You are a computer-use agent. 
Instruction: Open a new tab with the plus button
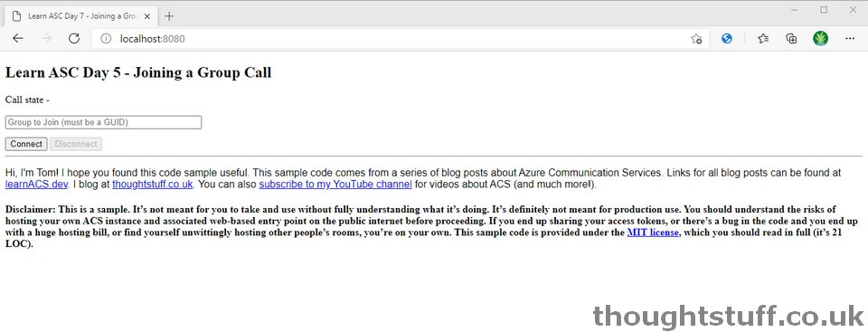pyautogui.click(x=169, y=16)
